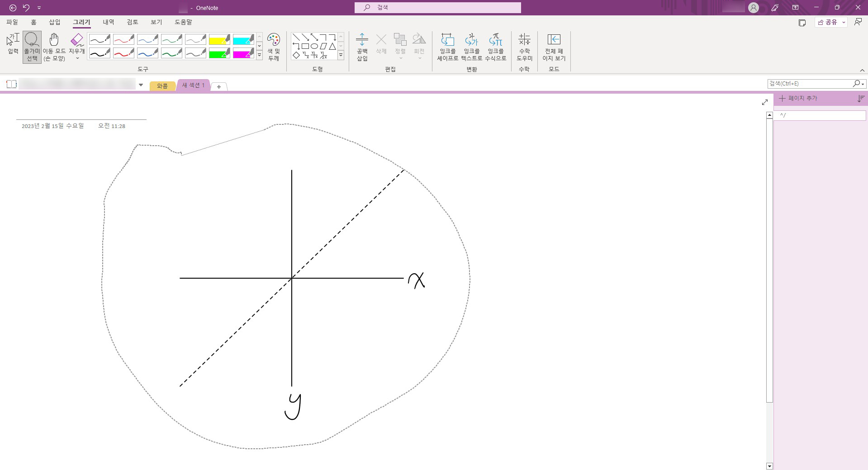Select the 지우개 eraser tool

(77, 43)
